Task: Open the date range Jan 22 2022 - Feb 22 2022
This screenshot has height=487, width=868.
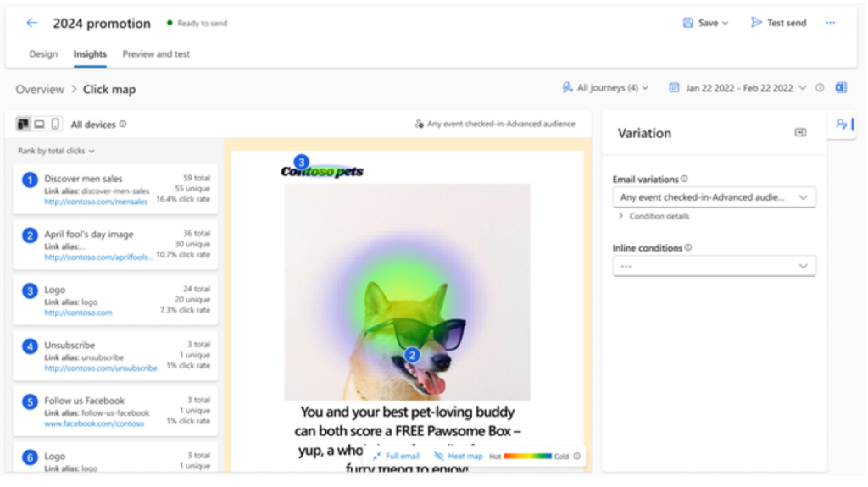Action: coord(737,88)
